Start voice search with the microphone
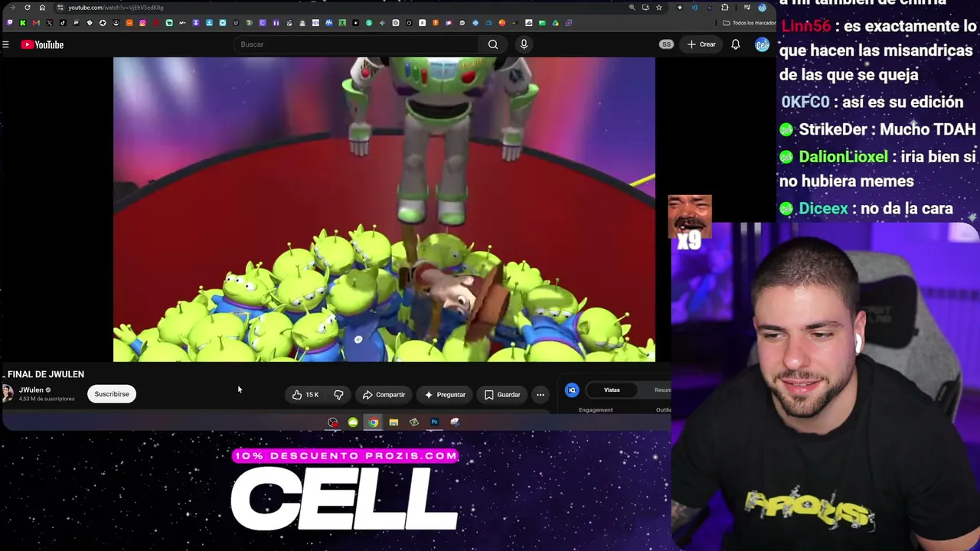The image size is (980, 551). point(524,44)
